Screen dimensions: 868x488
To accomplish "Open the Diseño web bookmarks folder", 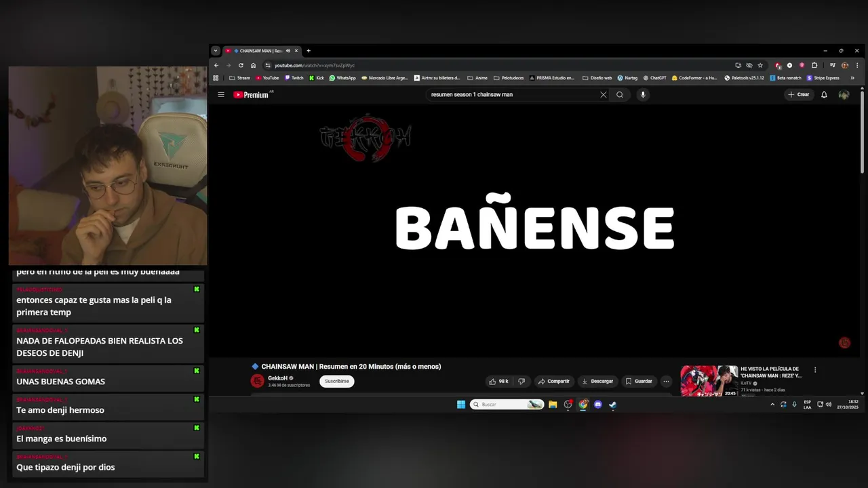I will click(x=597, y=78).
